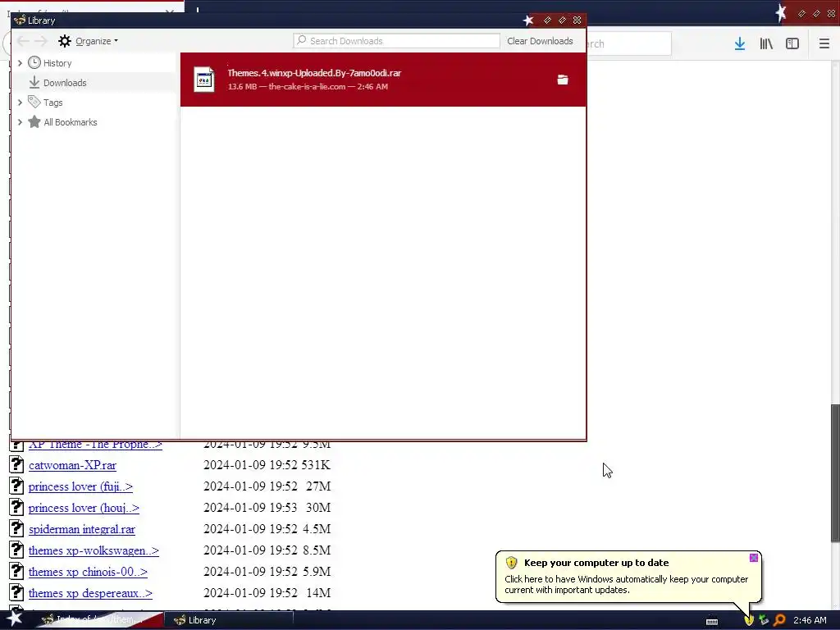Viewport: 840px width, 630px height.
Task: Switch to the Index of taskbar window button
Action: pyautogui.click(x=99, y=620)
